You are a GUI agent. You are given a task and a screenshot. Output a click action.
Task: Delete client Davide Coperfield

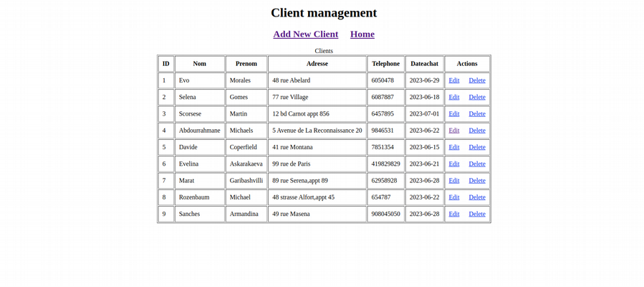[x=477, y=147]
